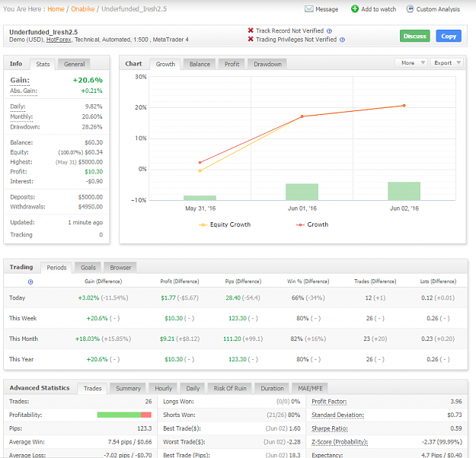The width and height of the screenshot is (476, 458).
Task: Click the Daily label in Info panel
Action: coord(18,107)
